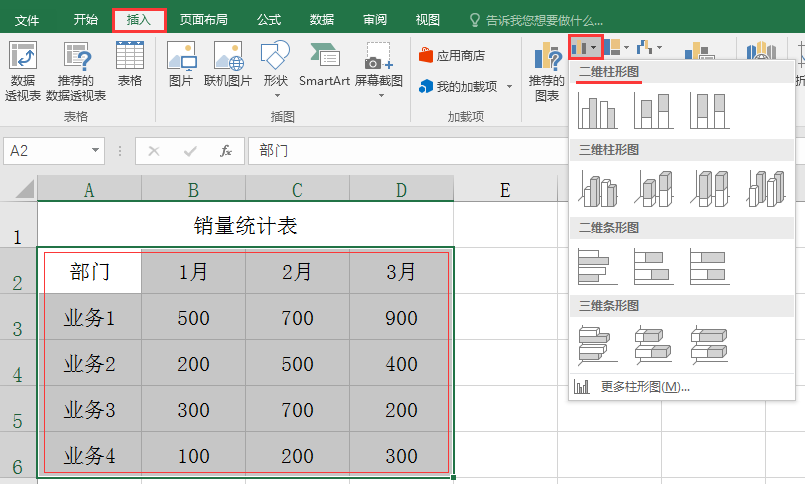The height and width of the screenshot is (484, 805).
Task: Choose 3D 100% stacked bar chart
Action: [x=710, y=345]
